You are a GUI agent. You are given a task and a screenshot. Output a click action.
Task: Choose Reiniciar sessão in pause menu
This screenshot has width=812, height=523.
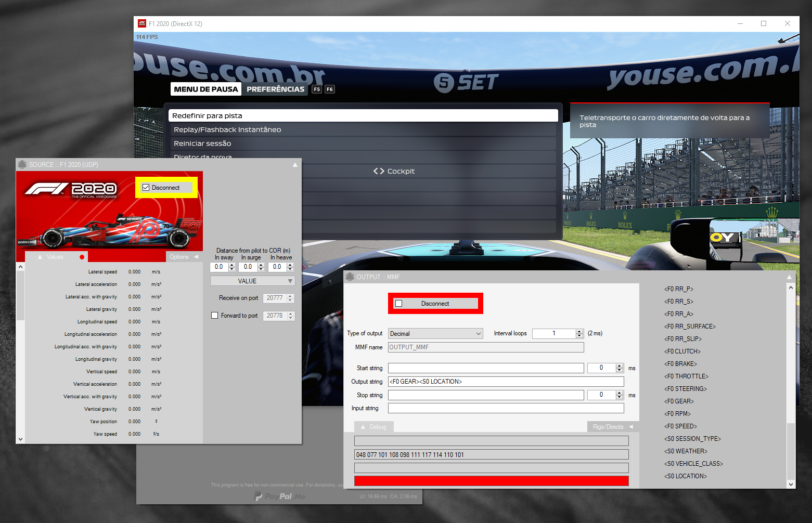coord(363,143)
